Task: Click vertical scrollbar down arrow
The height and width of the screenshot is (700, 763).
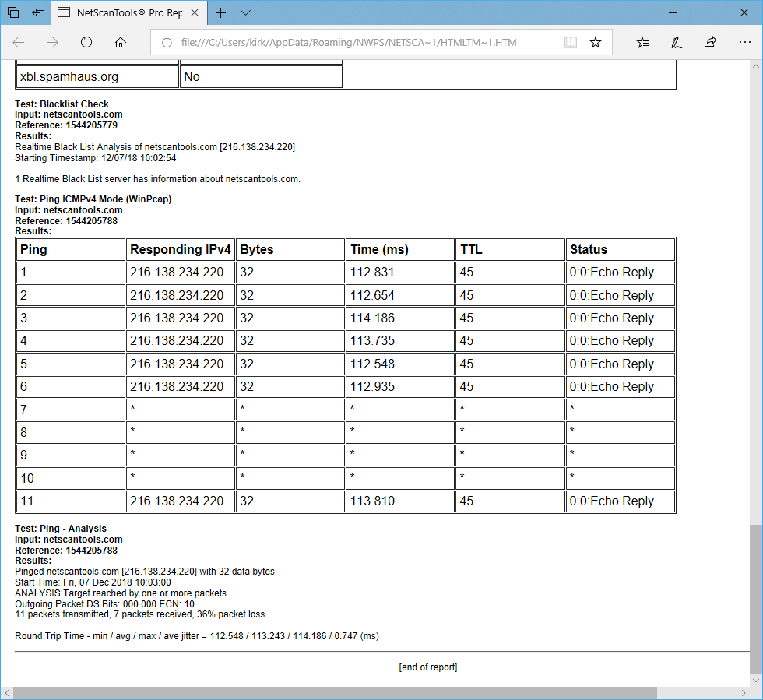Action: pyautogui.click(x=756, y=680)
